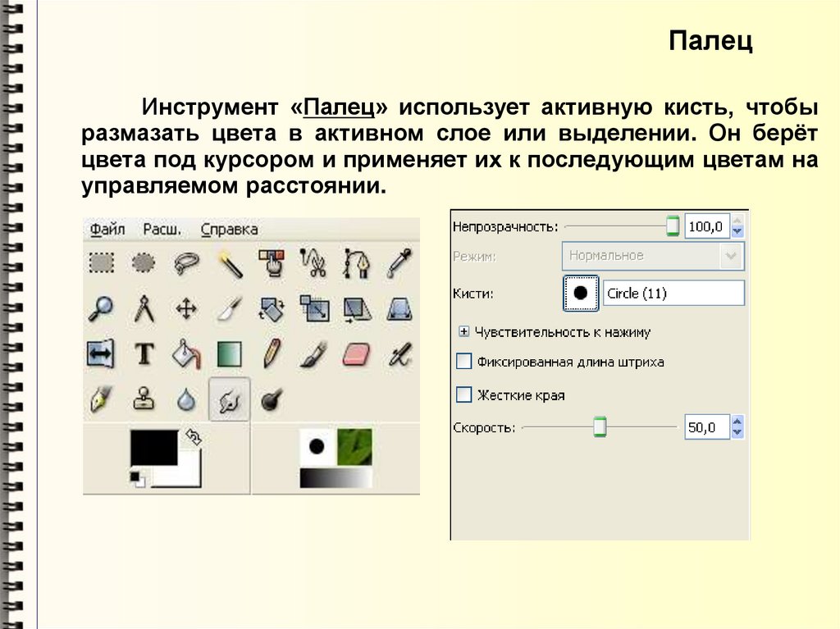Select the Paintbrush tool
Viewport: 840px width, 629px height.
[314, 354]
